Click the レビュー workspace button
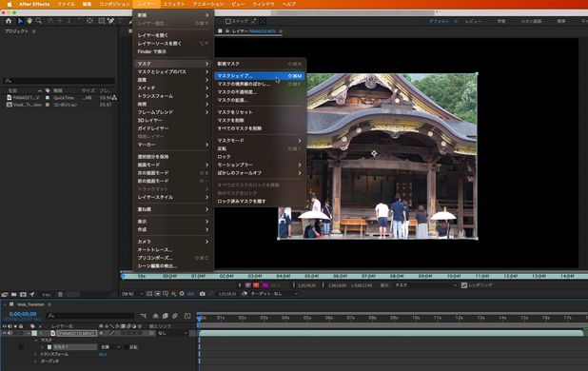The image size is (588, 371). pyautogui.click(x=473, y=21)
